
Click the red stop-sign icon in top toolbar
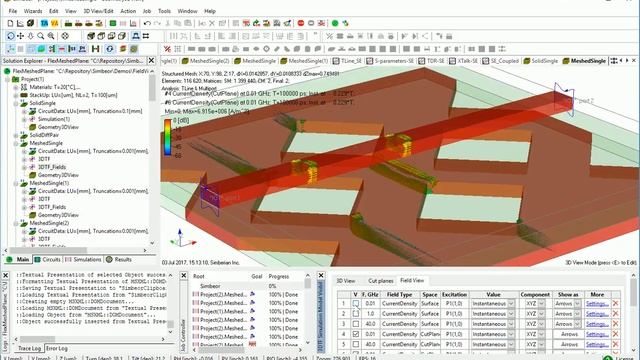pyautogui.click(x=301, y=23)
